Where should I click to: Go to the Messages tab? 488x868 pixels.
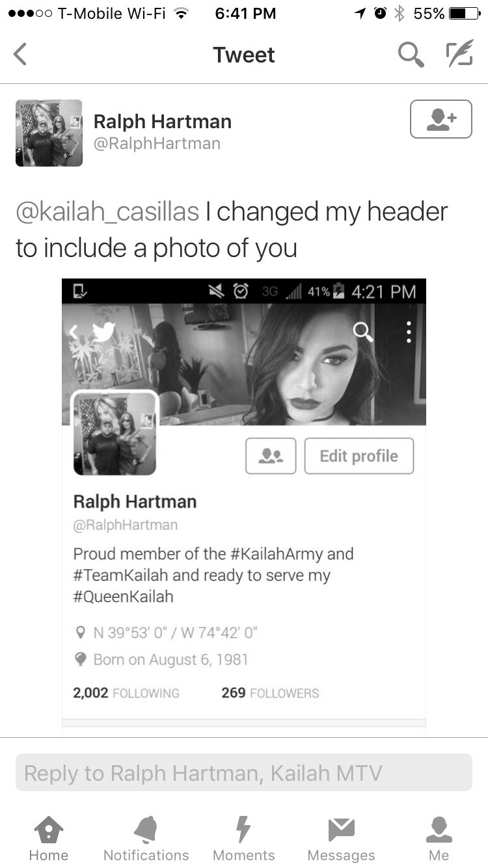342,839
